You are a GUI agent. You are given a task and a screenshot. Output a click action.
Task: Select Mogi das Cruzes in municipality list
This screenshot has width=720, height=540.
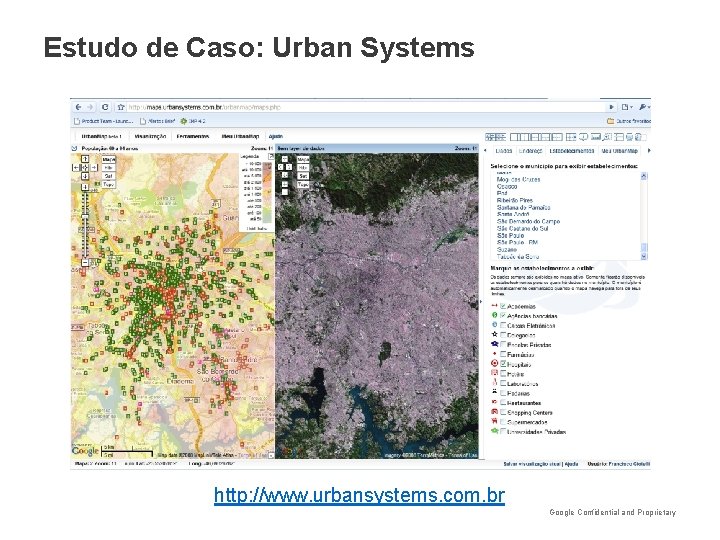pos(518,180)
